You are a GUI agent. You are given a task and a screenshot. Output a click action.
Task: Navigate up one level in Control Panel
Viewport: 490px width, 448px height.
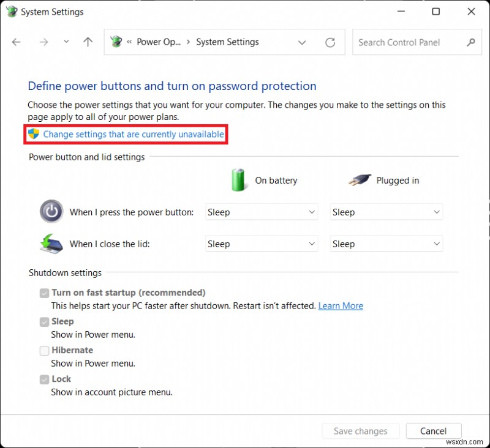(88, 42)
